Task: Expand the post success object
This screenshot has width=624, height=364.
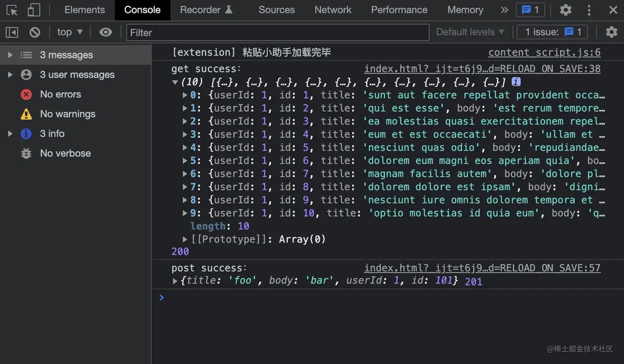Action: (x=175, y=281)
